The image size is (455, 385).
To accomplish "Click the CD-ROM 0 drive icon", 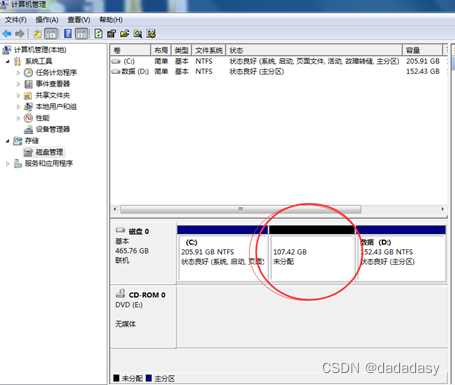I will 120,293.
